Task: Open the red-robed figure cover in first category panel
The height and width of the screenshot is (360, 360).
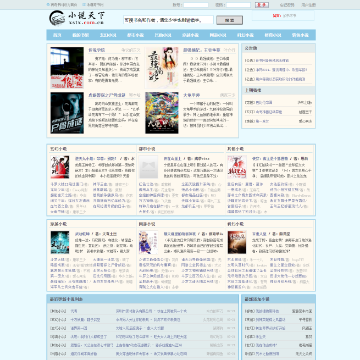Action: pos(60,167)
